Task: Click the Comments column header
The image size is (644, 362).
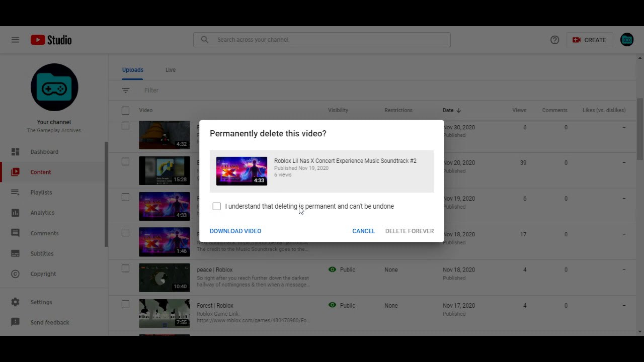Action: 554,110
